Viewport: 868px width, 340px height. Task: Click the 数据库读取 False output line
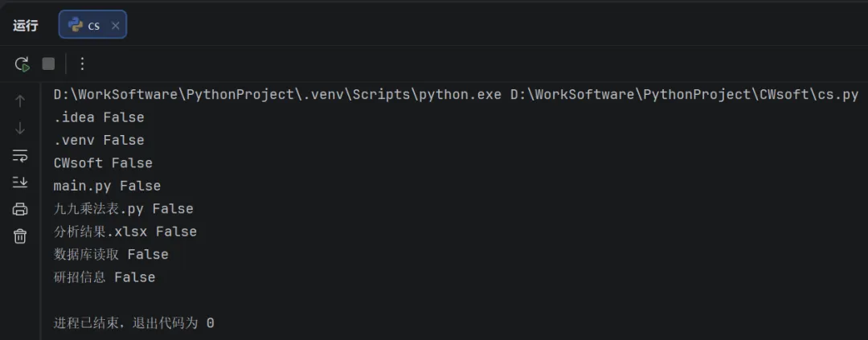click(x=111, y=255)
